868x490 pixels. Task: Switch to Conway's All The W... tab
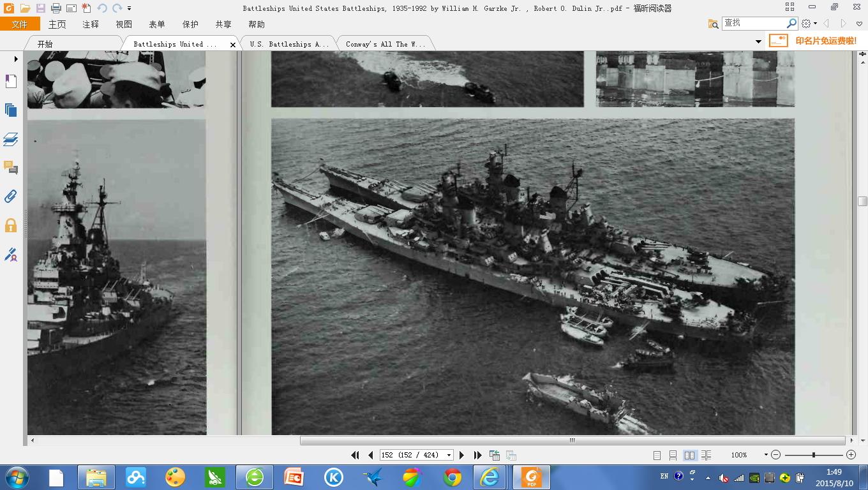[385, 44]
